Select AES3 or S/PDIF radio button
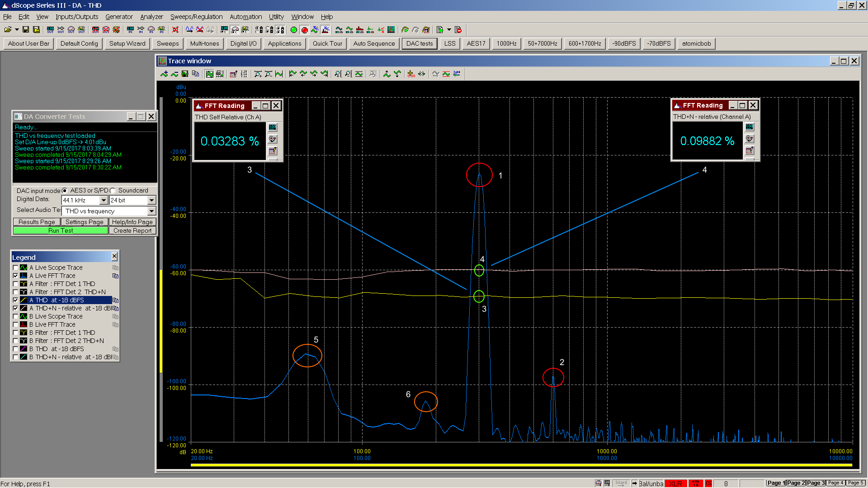Image resolution: width=868 pixels, height=488 pixels. click(65, 190)
